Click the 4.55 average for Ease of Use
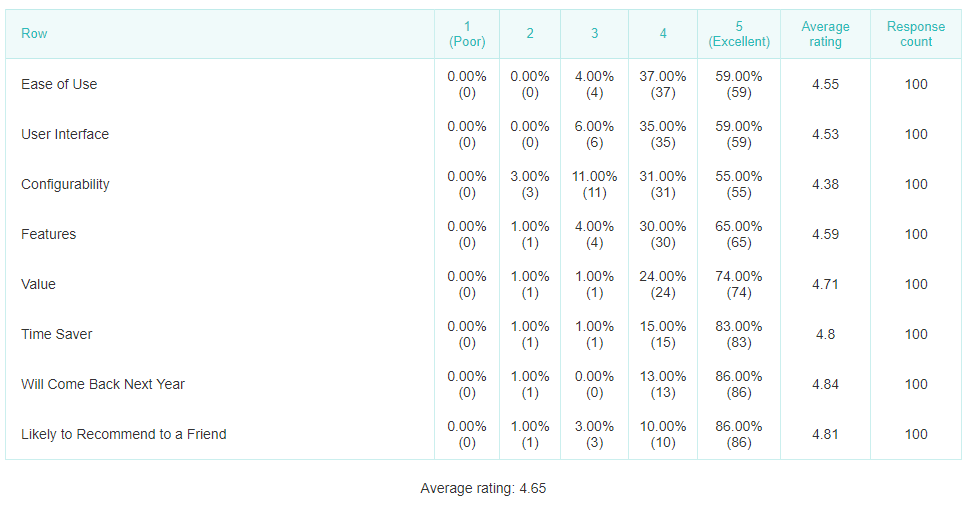The width and height of the screenshot is (968, 505). coord(825,84)
